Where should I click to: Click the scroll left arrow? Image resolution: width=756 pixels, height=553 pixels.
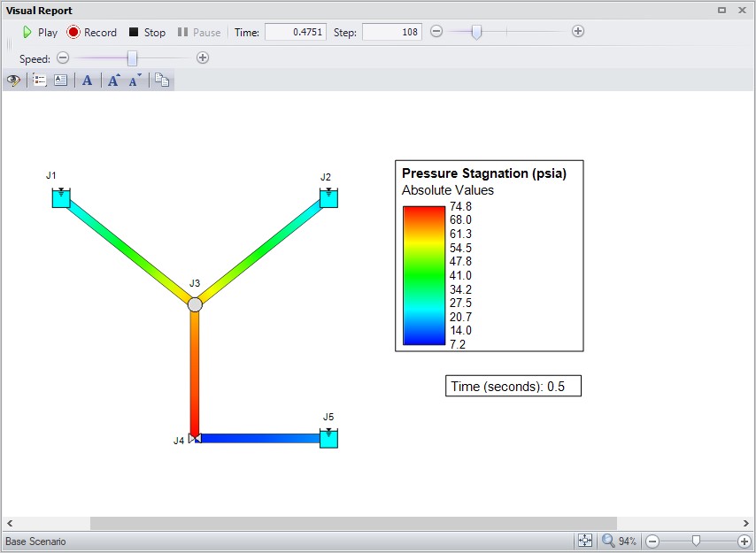[10, 523]
